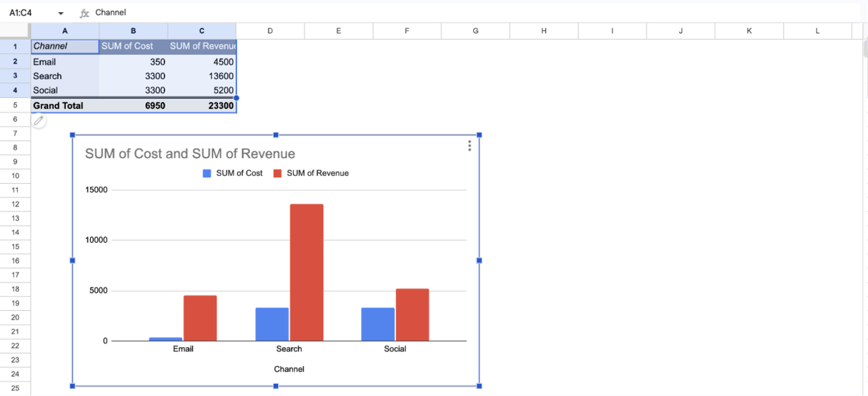Click the Channel horizontal axis title

tap(289, 369)
